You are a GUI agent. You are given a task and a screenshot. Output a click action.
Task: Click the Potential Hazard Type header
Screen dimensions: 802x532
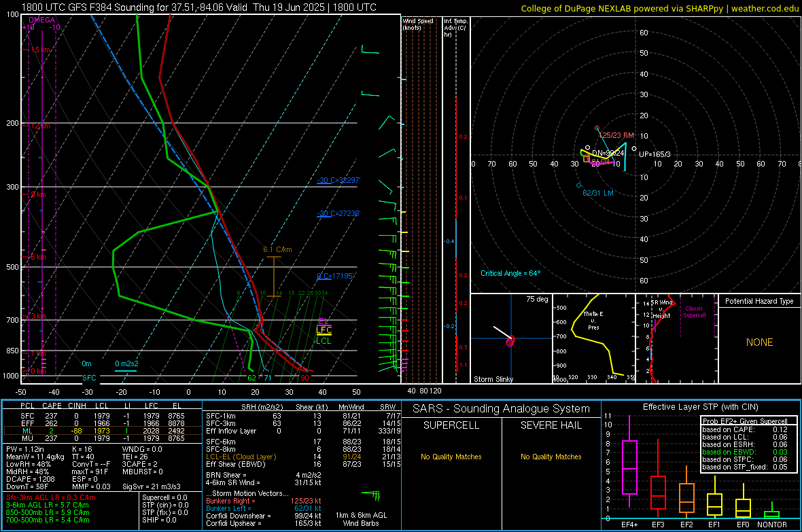point(759,301)
